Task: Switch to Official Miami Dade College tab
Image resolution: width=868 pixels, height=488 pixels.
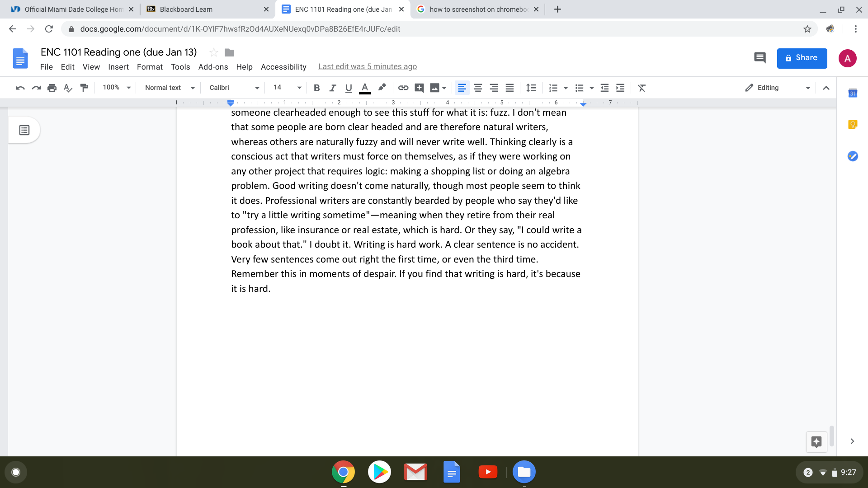Action: 71,9
